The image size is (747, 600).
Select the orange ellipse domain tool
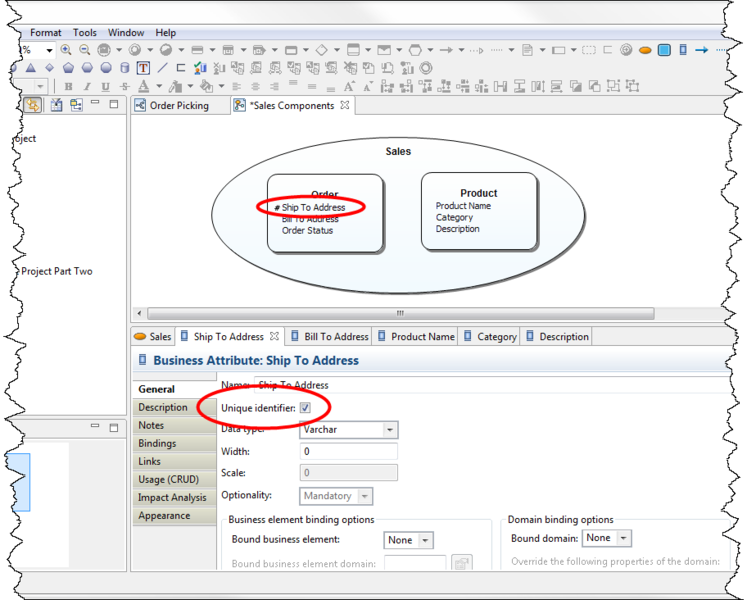click(645, 50)
